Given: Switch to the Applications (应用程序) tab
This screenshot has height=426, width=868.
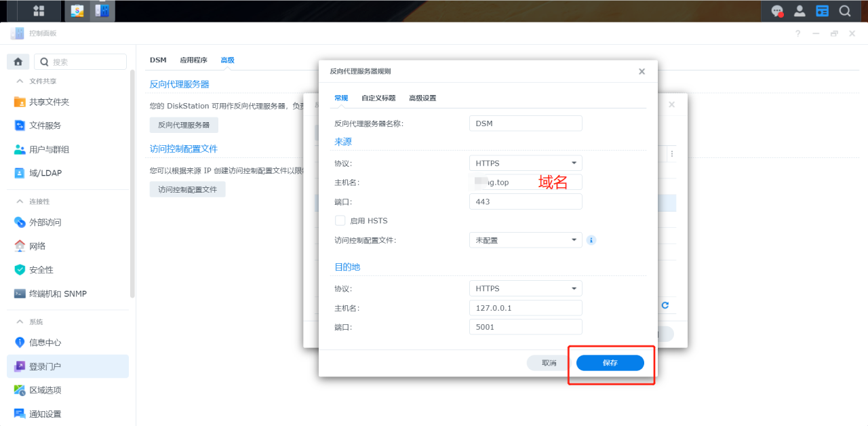Looking at the screenshot, I should coord(193,60).
